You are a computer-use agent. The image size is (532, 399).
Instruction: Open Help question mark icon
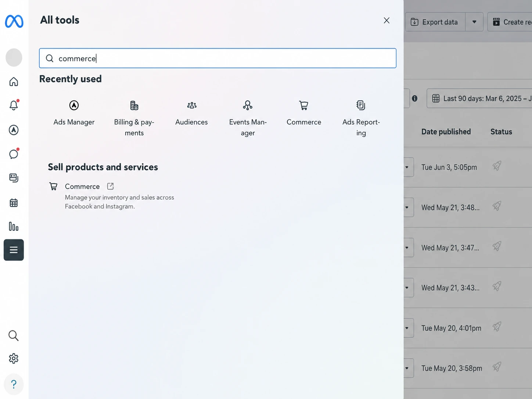point(14,384)
